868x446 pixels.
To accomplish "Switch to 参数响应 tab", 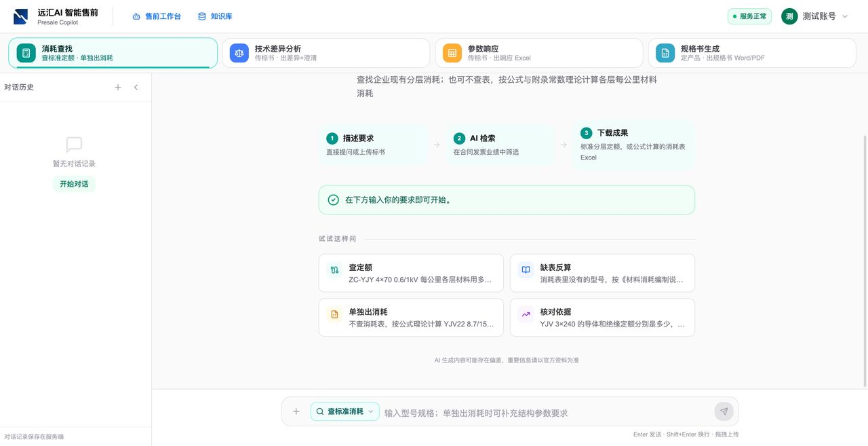I will point(539,53).
